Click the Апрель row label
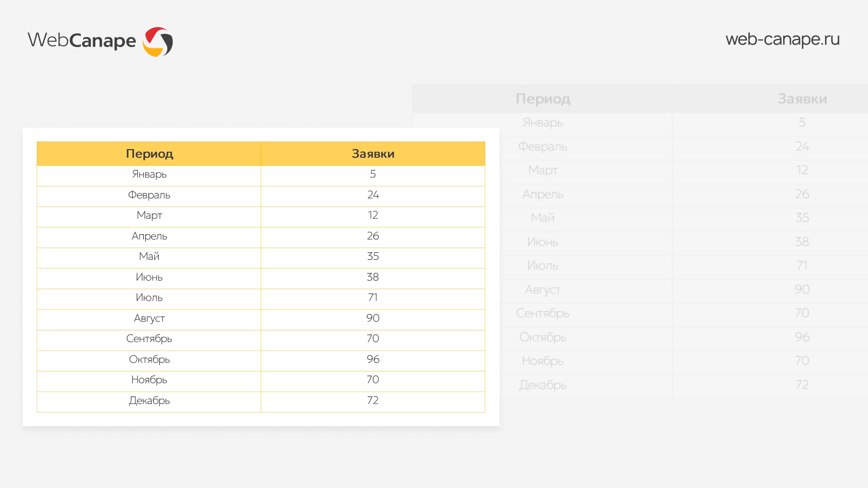 [x=149, y=236]
